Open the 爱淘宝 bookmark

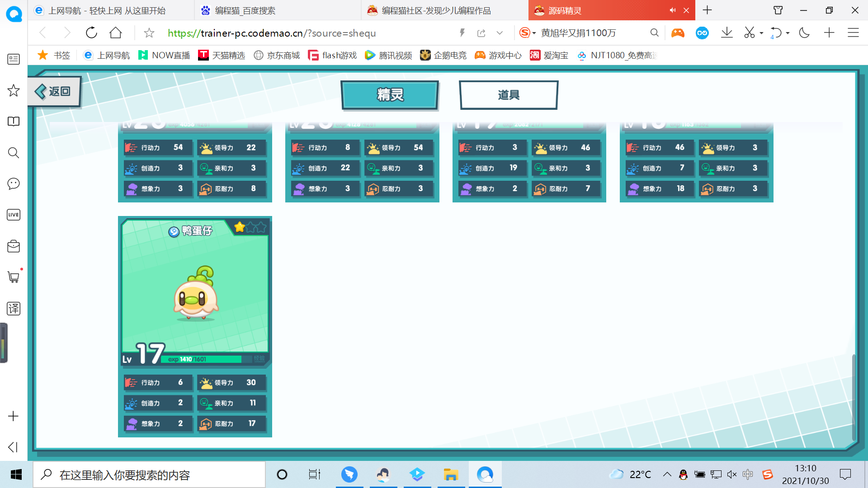(549, 55)
